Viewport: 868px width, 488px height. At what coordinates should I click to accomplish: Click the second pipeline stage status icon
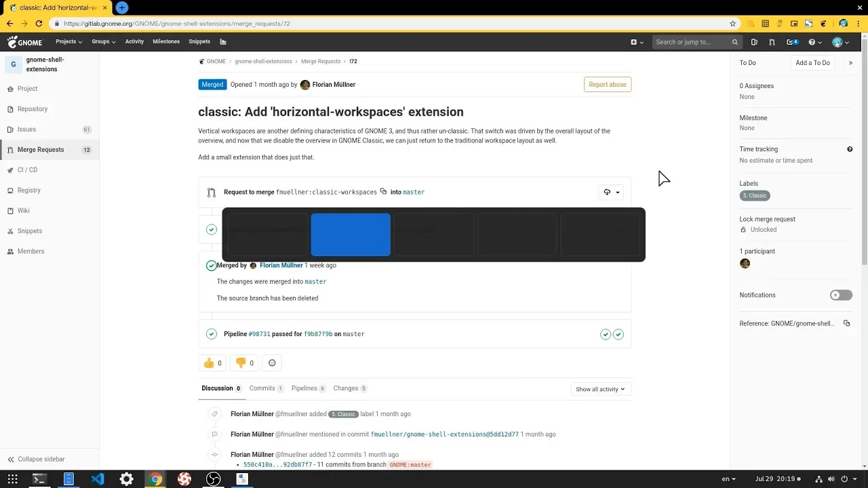[x=618, y=334]
